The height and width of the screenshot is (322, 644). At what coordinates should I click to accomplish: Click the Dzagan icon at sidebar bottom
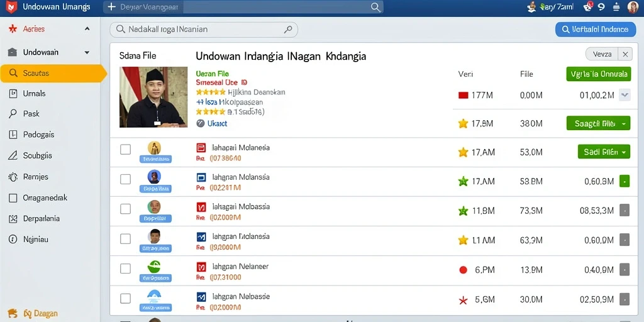[x=12, y=313]
